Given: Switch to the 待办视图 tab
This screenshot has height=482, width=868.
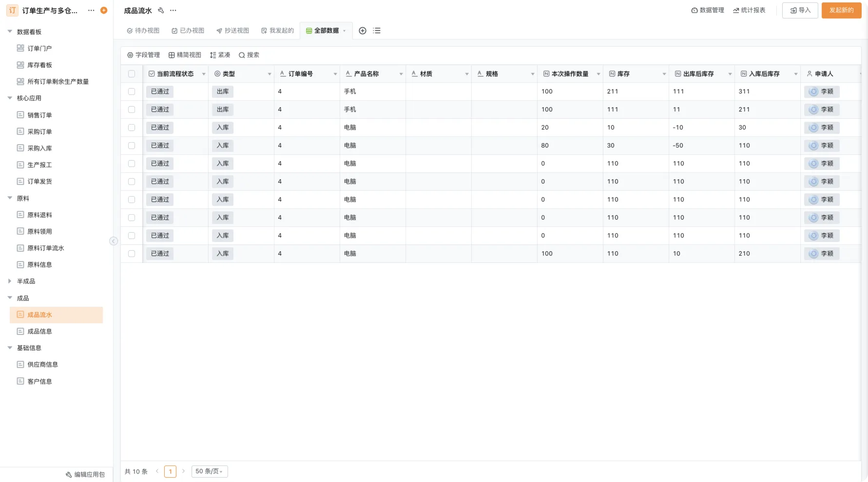Looking at the screenshot, I should click(143, 31).
